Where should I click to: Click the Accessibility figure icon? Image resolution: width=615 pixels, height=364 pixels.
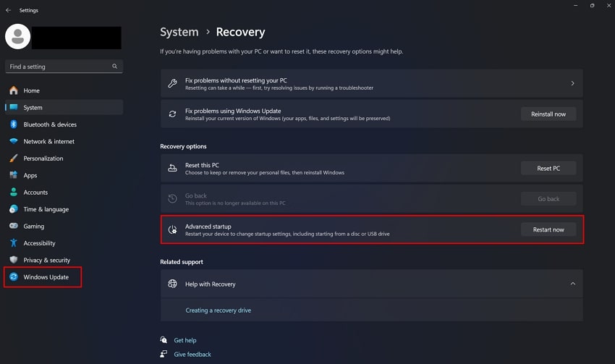pos(13,243)
